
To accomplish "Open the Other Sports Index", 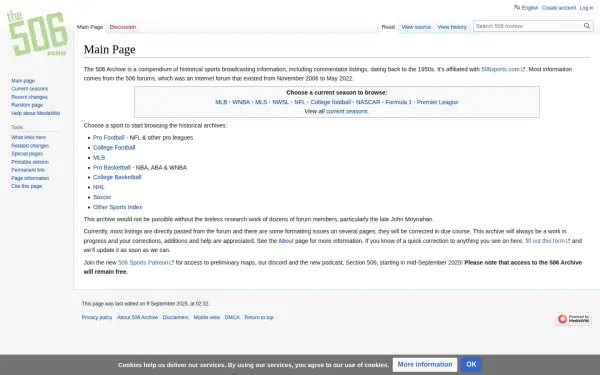I will pos(117,207).
